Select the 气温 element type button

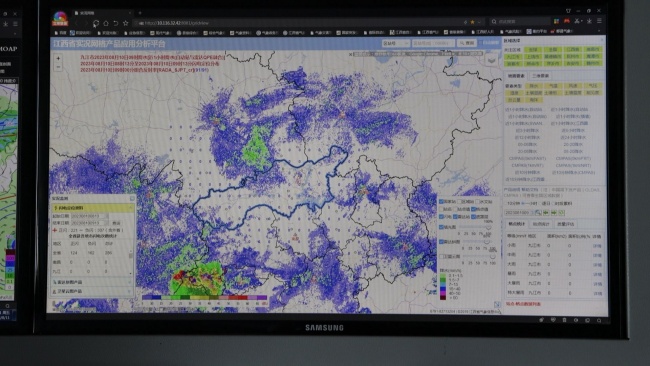[x=553, y=86]
